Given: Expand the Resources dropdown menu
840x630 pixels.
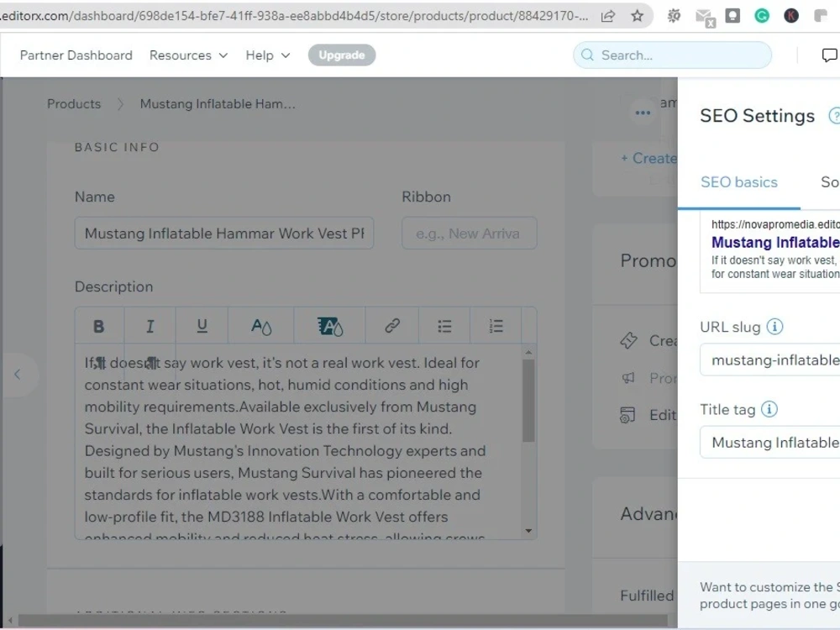Looking at the screenshot, I should [x=188, y=55].
